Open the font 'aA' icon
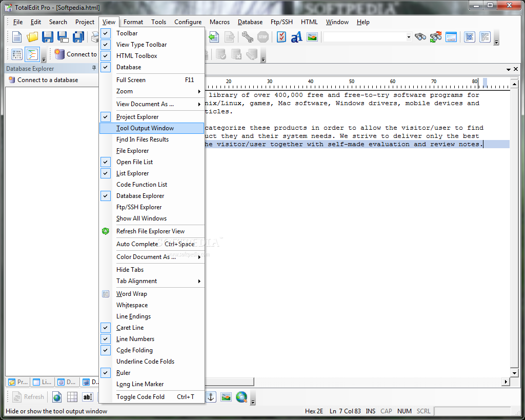The width and height of the screenshot is (525, 420). pos(297,37)
